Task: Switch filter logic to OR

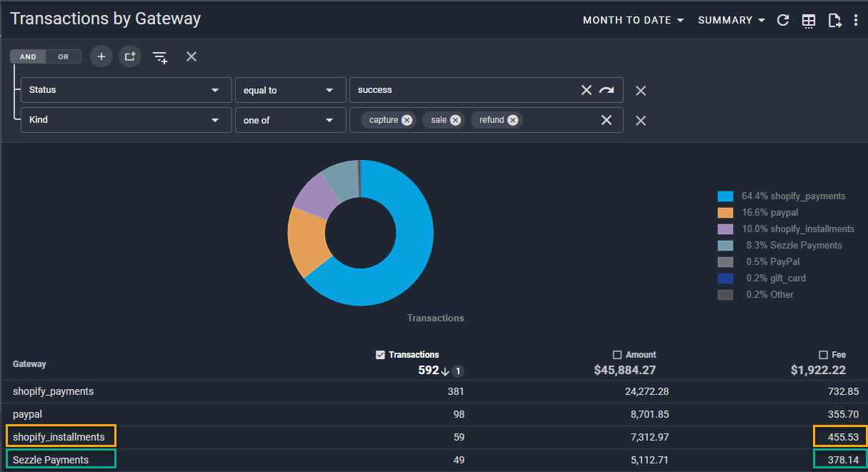Action: 64,57
